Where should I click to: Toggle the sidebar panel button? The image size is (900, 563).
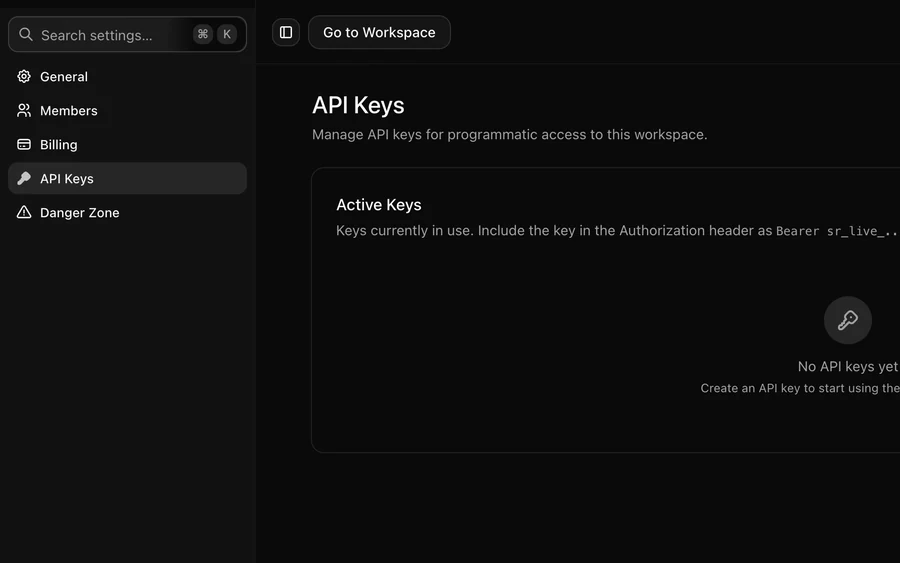pos(286,32)
